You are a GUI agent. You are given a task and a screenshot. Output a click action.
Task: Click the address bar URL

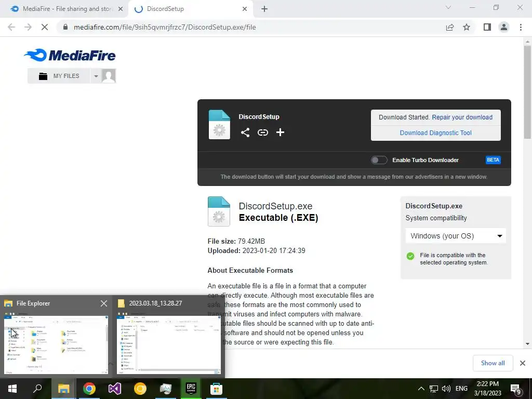165,27
